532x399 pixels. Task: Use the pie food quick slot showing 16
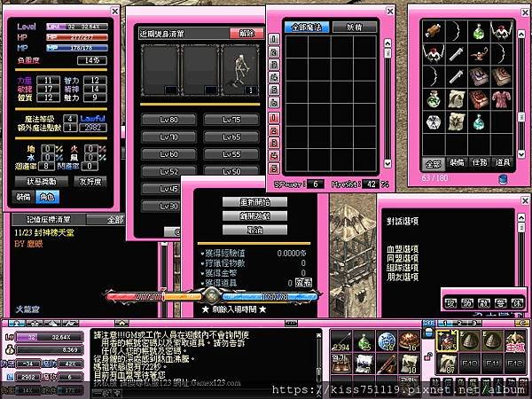pyautogui.click(x=409, y=341)
